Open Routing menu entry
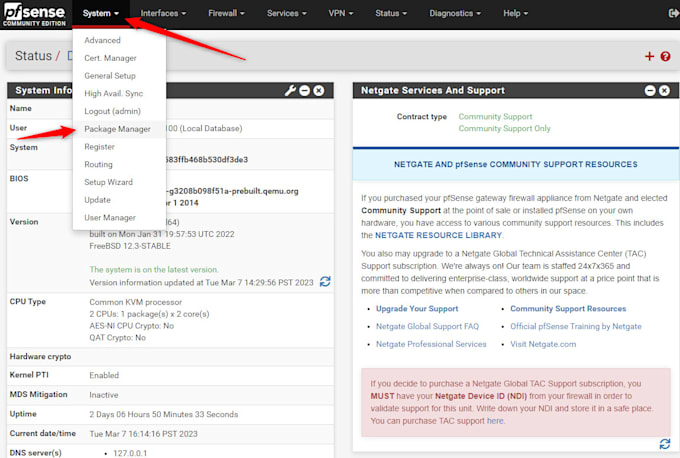Screen dimensions: 680x458 [119, 165]
